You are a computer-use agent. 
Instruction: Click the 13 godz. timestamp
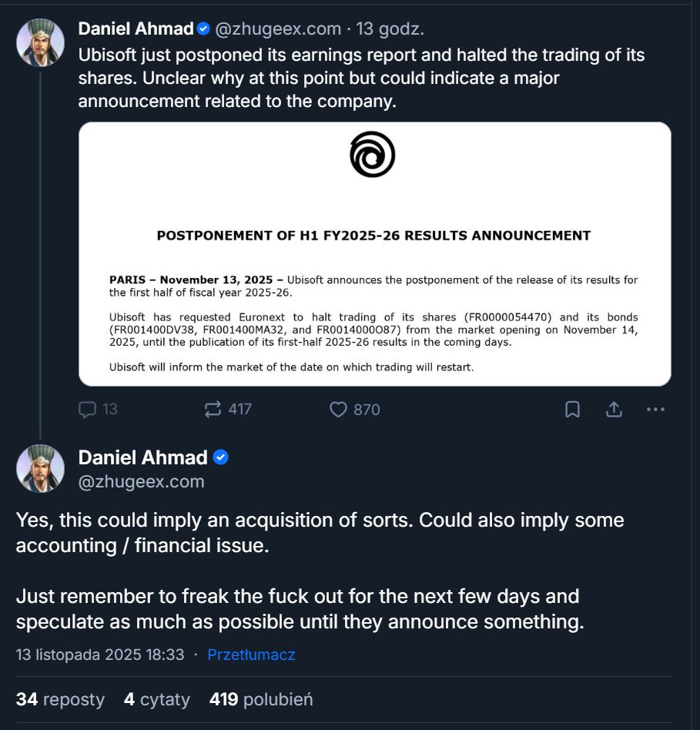click(x=390, y=29)
